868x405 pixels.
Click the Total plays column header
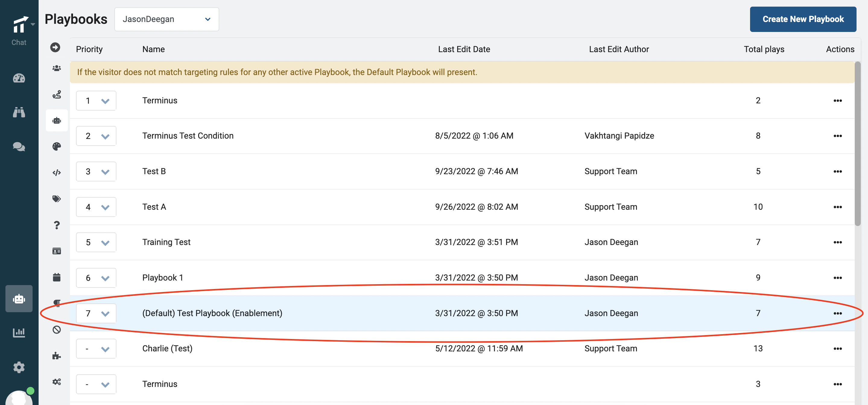tap(764, 49)
